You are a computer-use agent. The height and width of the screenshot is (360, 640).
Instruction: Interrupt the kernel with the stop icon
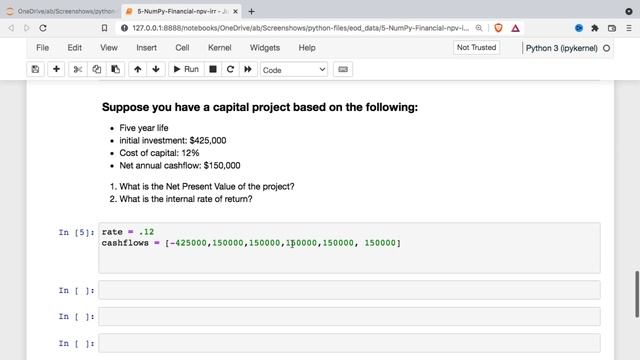[x=213, y=69]
